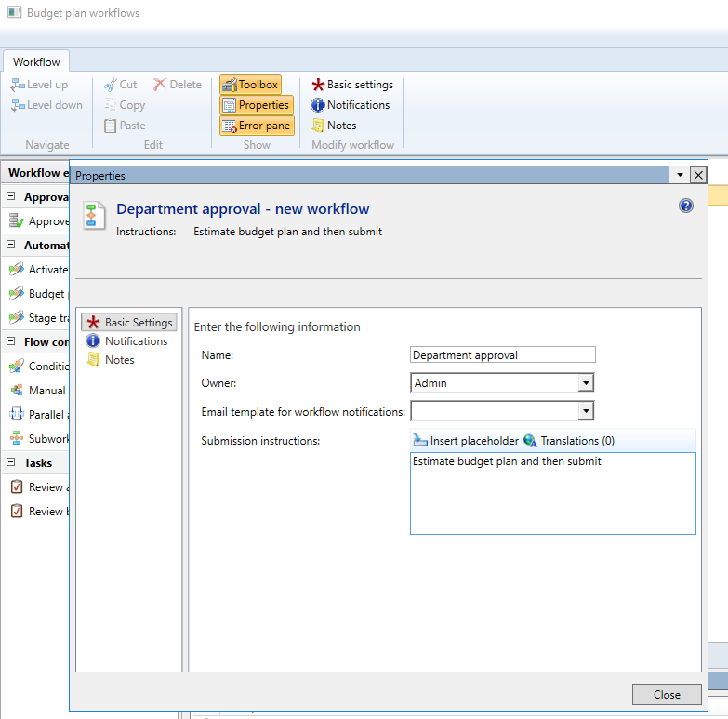Click the Notifications ribbon icon
Viewport: 728px width, 719px height.
pos(318,105)
